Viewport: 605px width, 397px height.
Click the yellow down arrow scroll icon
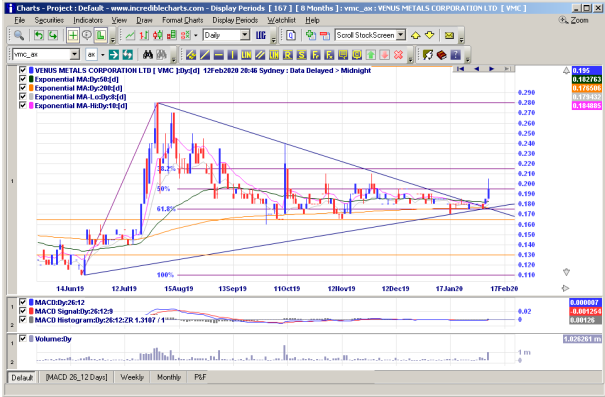click(429, 35)
